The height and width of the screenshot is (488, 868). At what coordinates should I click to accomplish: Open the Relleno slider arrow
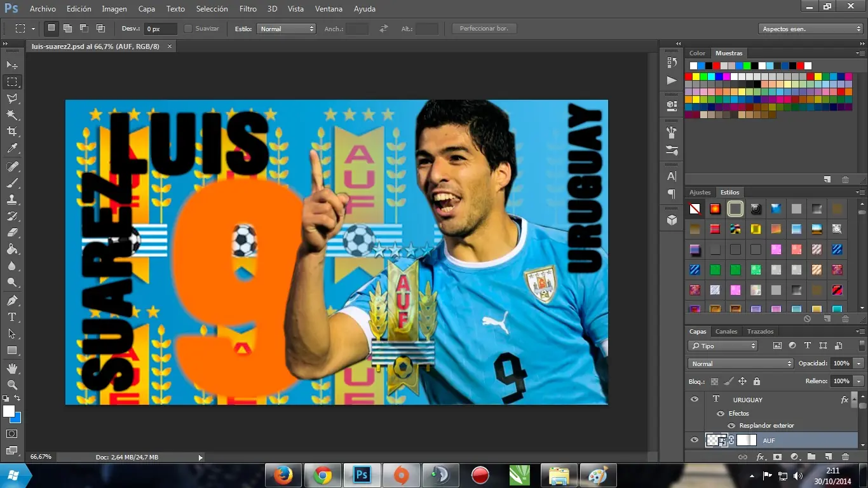pos(859,381)
